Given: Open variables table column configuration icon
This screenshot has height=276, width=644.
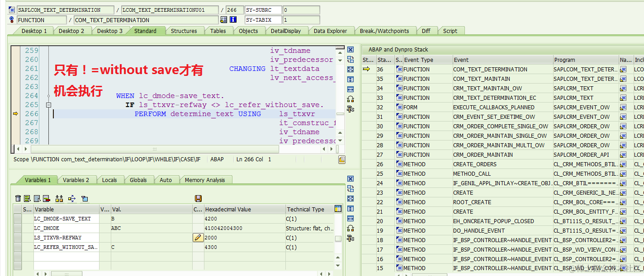Looking at the screenshot, I should [x=338, y=209].
